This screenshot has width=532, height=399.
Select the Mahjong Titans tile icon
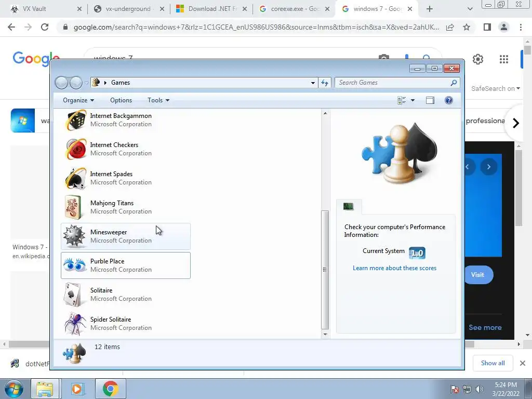tap(74, 207)
